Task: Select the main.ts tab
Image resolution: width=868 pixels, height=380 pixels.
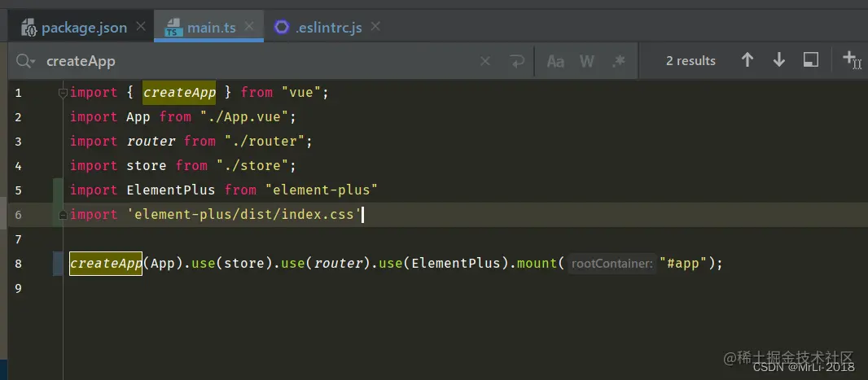Action: coord(212,27)
